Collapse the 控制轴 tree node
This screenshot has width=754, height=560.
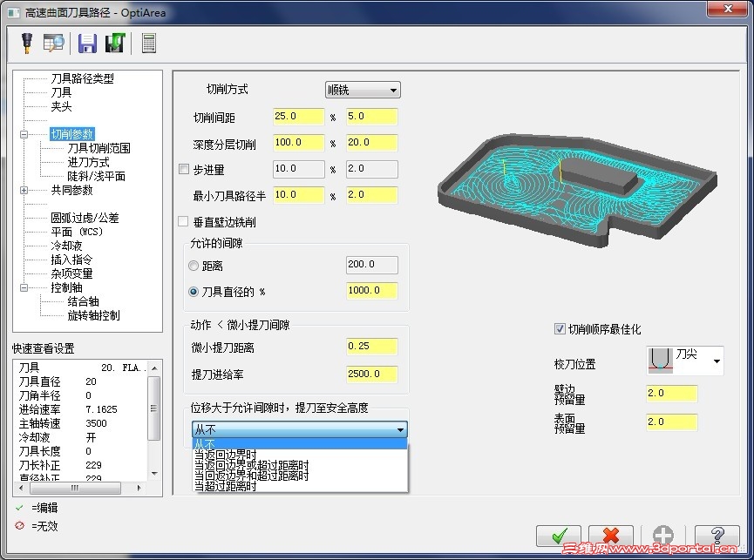tap(24, 287)
